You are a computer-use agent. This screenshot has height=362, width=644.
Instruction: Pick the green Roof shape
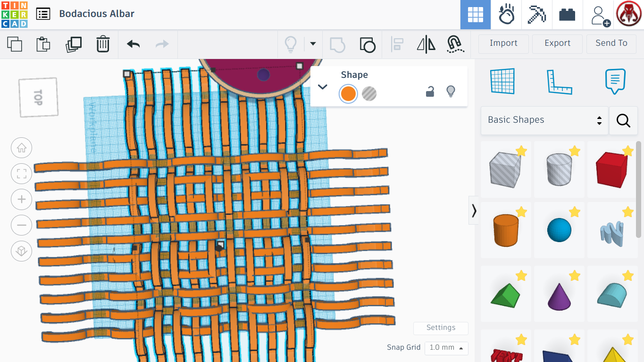click(x=506, y=294)
